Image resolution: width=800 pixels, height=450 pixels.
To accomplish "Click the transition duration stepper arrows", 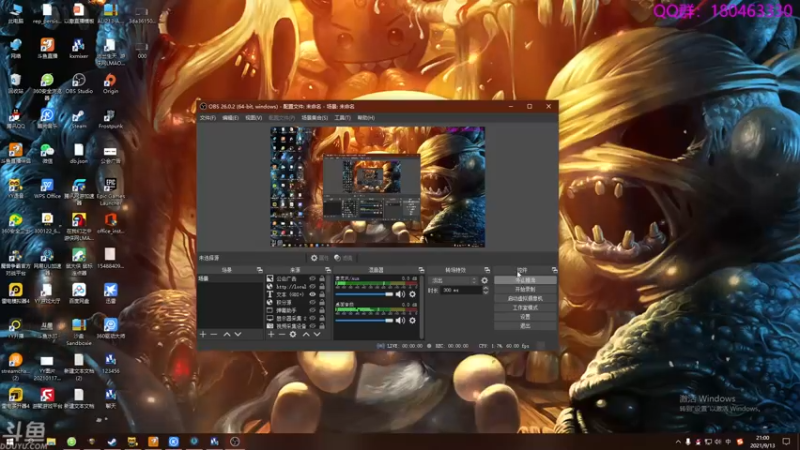I will pyautogui.click(x=485, y=290).
